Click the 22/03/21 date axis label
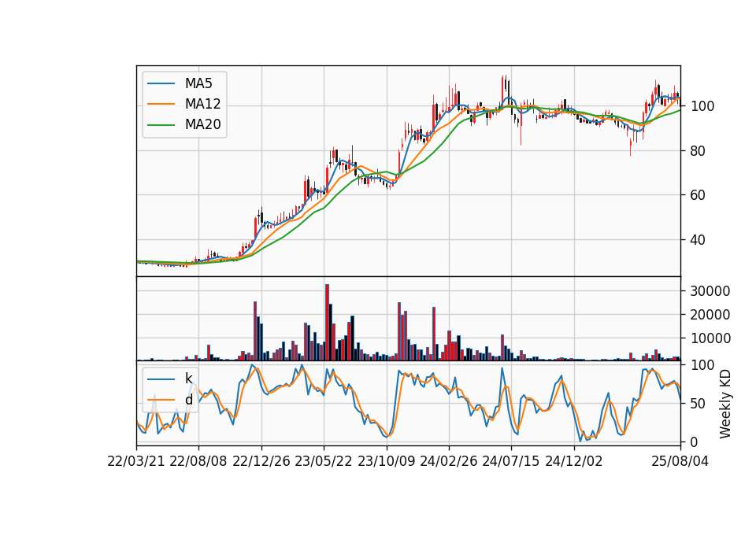The image size is (756, 543). coord(136,461)
